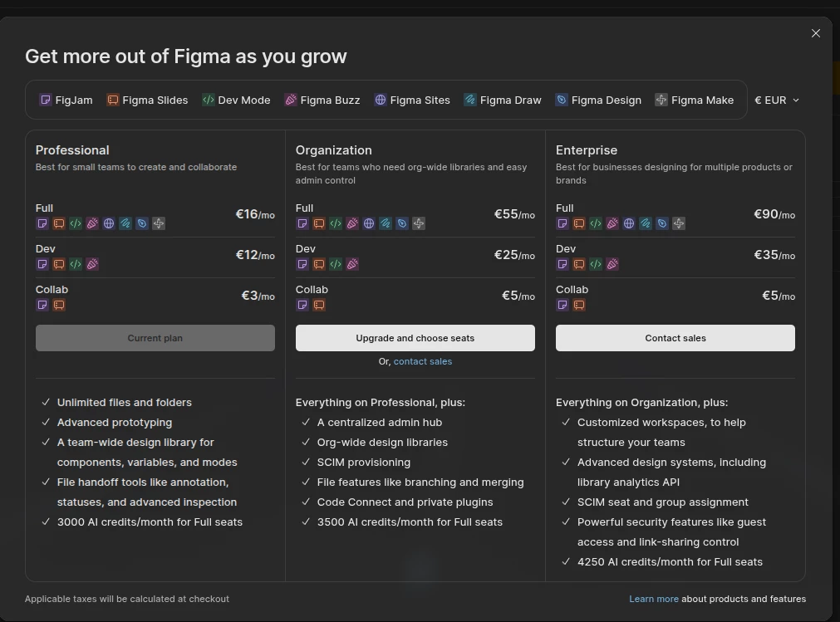Viewport: 840px width, 622px height.
Task: Click Figma Slides icon in Professional Collab row
Action: pos(59,305)
